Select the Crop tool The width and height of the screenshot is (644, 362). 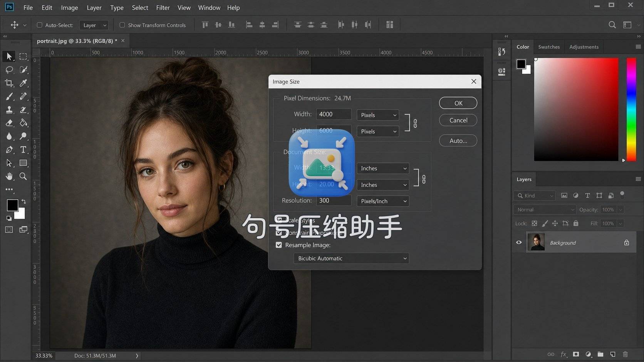[x=9, y=83]
